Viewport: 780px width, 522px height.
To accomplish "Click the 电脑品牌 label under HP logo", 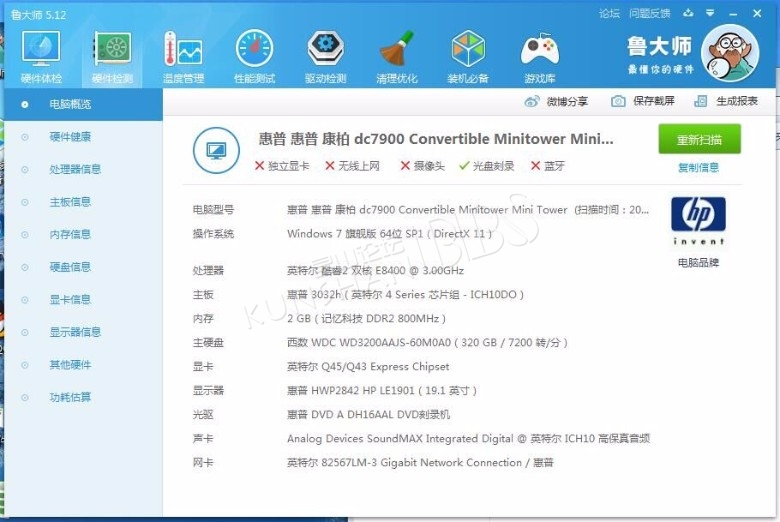I will pos(698,263).
